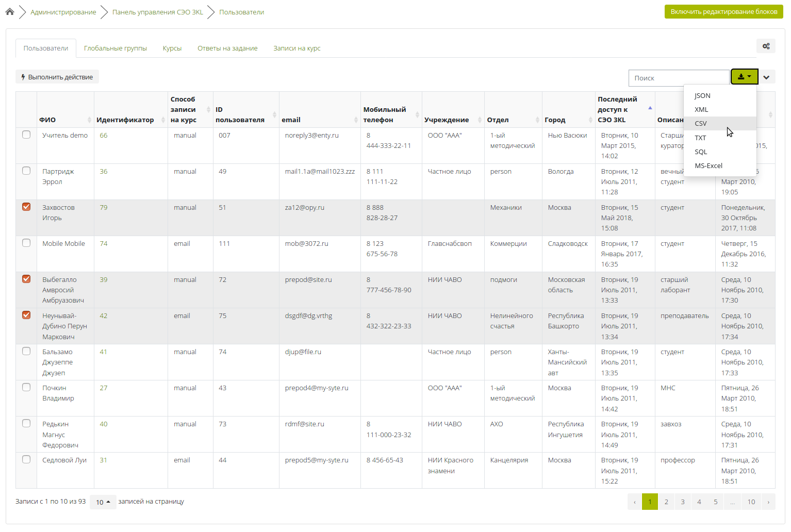Go to page 4

click(x=699, y=502)
